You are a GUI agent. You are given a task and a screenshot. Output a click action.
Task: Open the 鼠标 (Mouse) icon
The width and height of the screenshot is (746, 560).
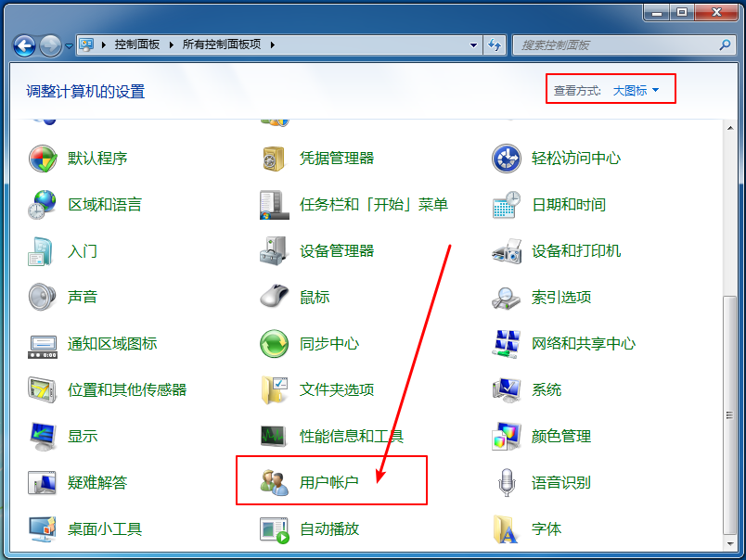[x=275, y=297]
